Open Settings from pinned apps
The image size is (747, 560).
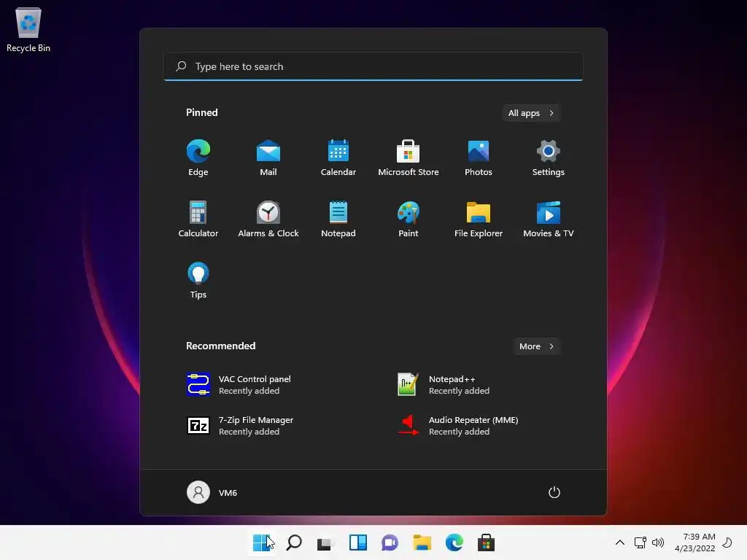click(549, 157)
